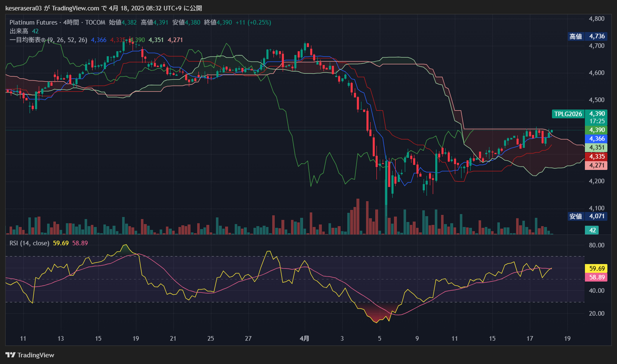Select the 出来高 volume indicator legend
The height and width of the screenshot is (364, 617).
coord(25,31)
